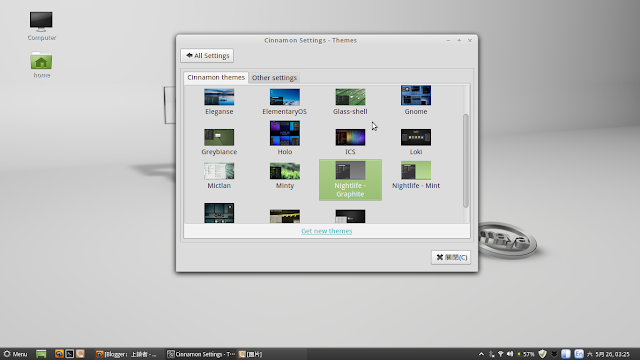This screenshot has width=640, height=360.
Task: Select the Glass-shell theme thumbnail
Action: click(350, 97)
